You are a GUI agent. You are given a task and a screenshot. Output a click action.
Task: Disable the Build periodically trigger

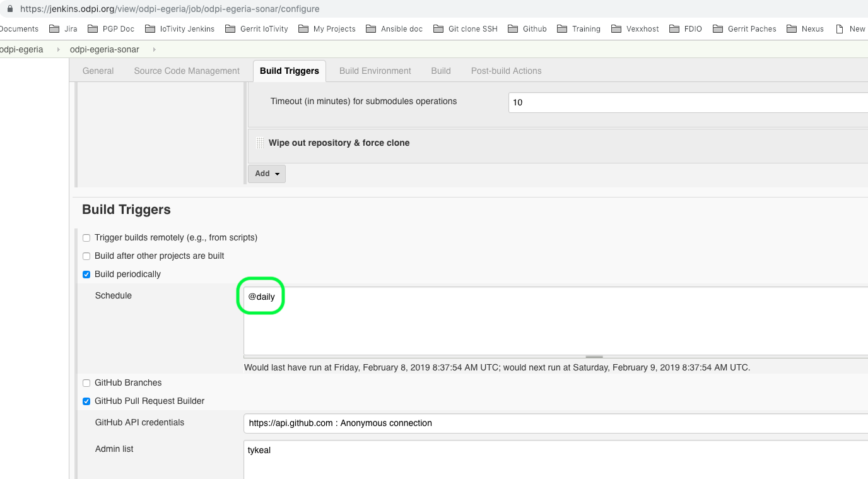pos(86,275)
